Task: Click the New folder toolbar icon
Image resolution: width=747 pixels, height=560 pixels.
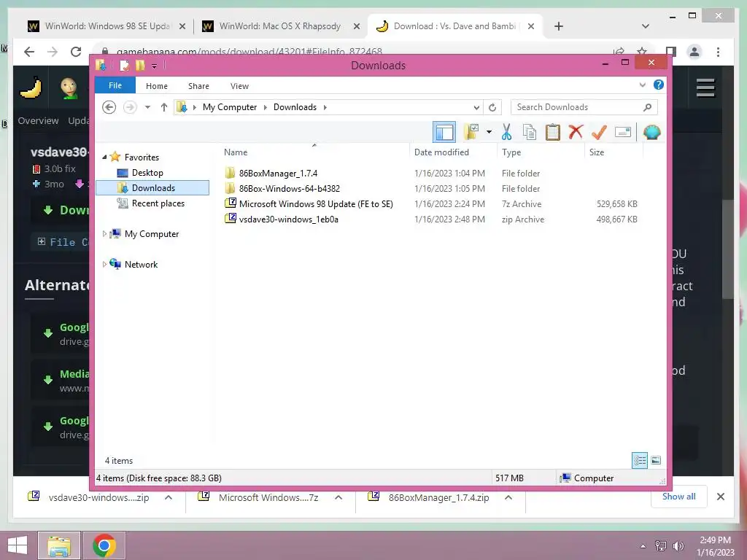Action: coord(471,132)
